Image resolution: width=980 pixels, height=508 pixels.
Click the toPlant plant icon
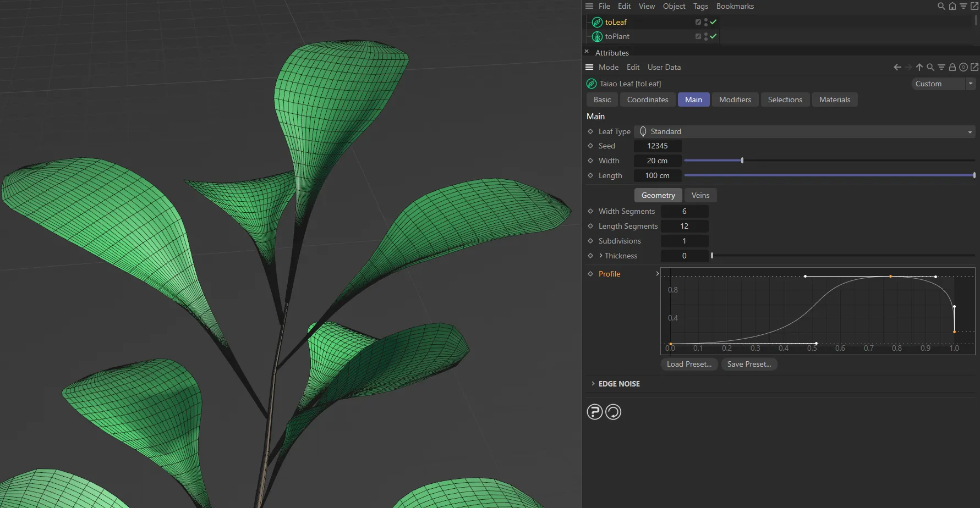[596, 36]
